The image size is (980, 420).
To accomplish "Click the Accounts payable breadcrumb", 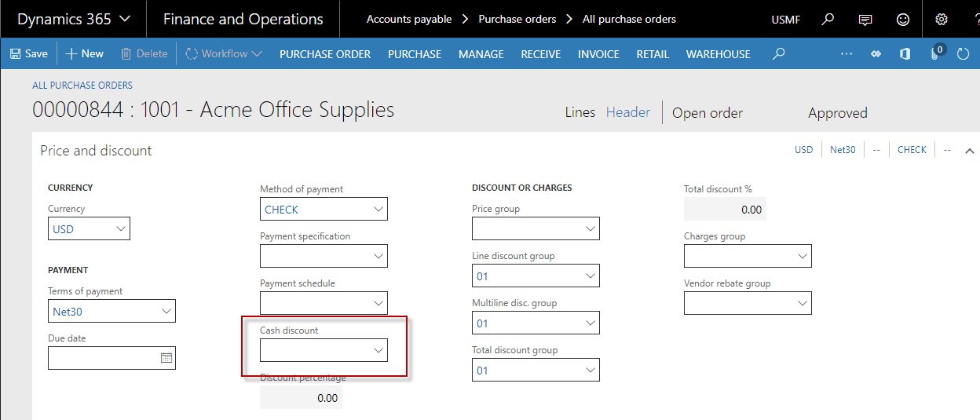I will [x=409, y=19].
